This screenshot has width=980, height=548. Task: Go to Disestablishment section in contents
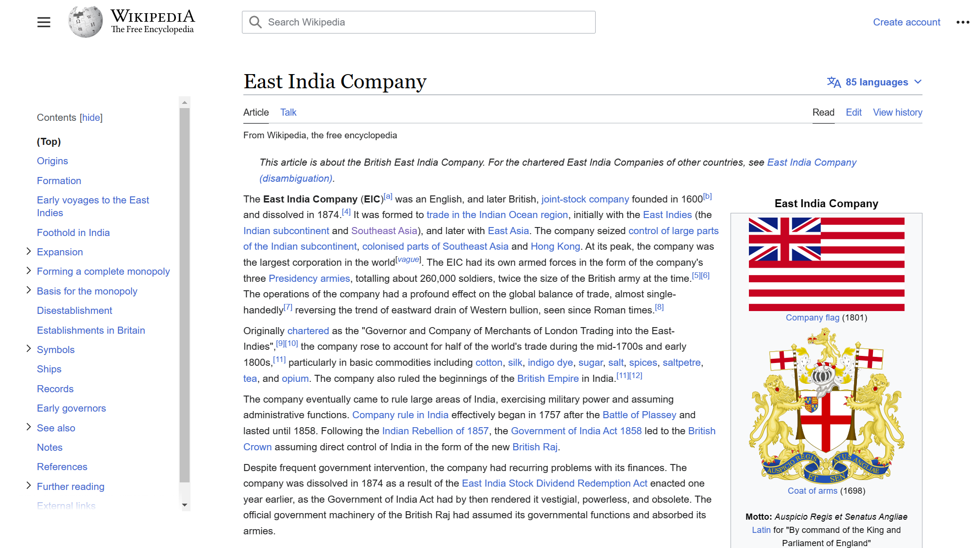pyautogui.click(x=75, y=311)
